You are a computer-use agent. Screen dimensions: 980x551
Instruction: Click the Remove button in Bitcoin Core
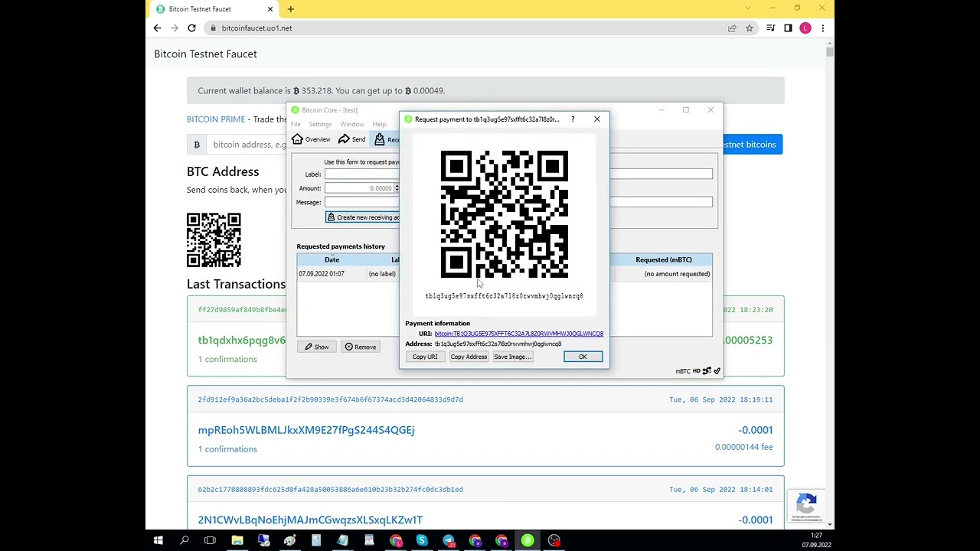coord(360,347)
